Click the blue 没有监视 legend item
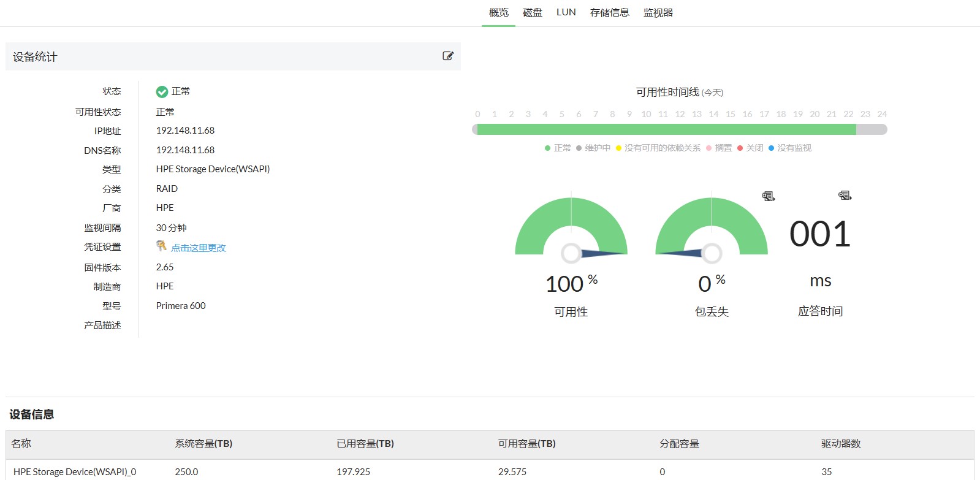The image size is (980, 480). (790, 148)
